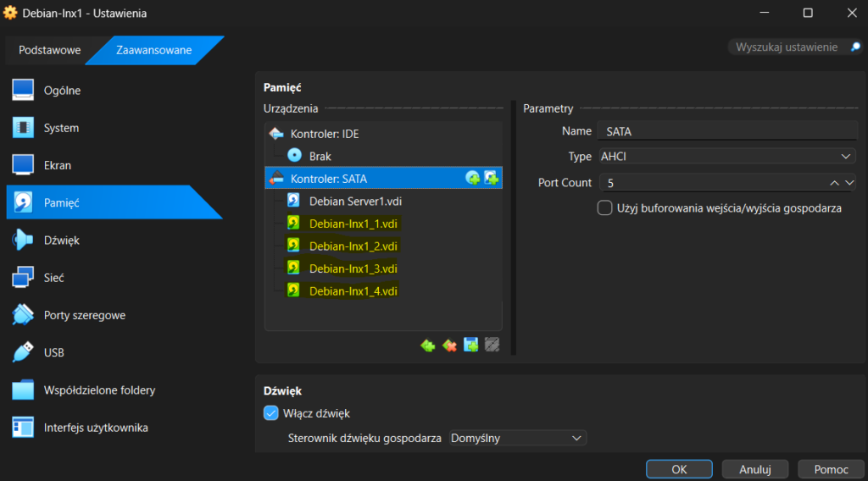Click the OK button
Image resolution: width=868 pixels, height=481 pixels.
tap(679, 469)
